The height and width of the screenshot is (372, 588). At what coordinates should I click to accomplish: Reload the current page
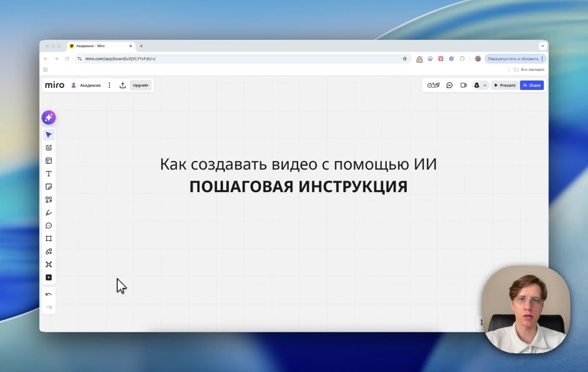pyautogui.click(x=67, y=59)
